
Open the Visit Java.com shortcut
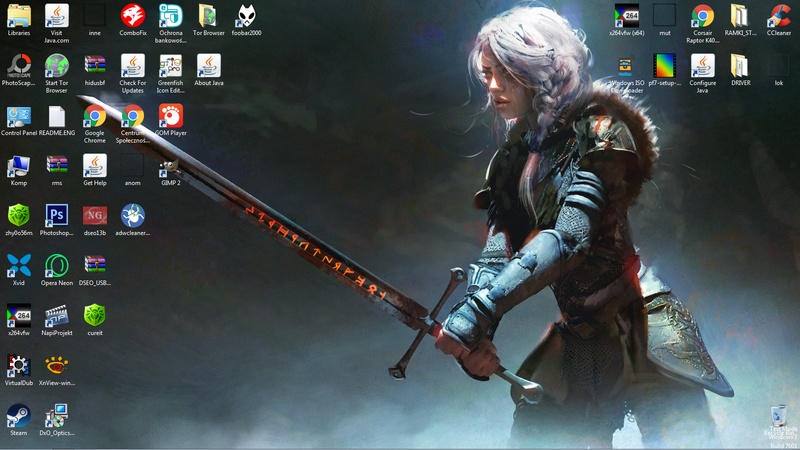(x=57, y=16)
